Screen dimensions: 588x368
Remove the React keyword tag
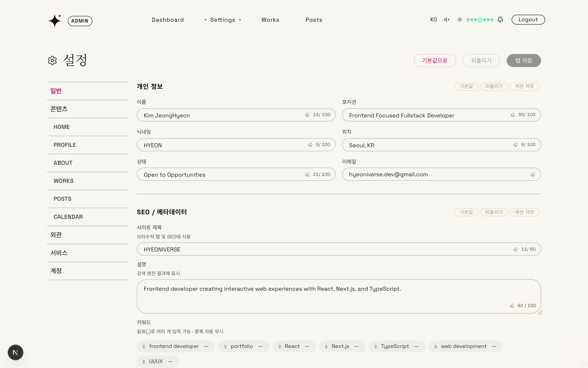point(307,346)
